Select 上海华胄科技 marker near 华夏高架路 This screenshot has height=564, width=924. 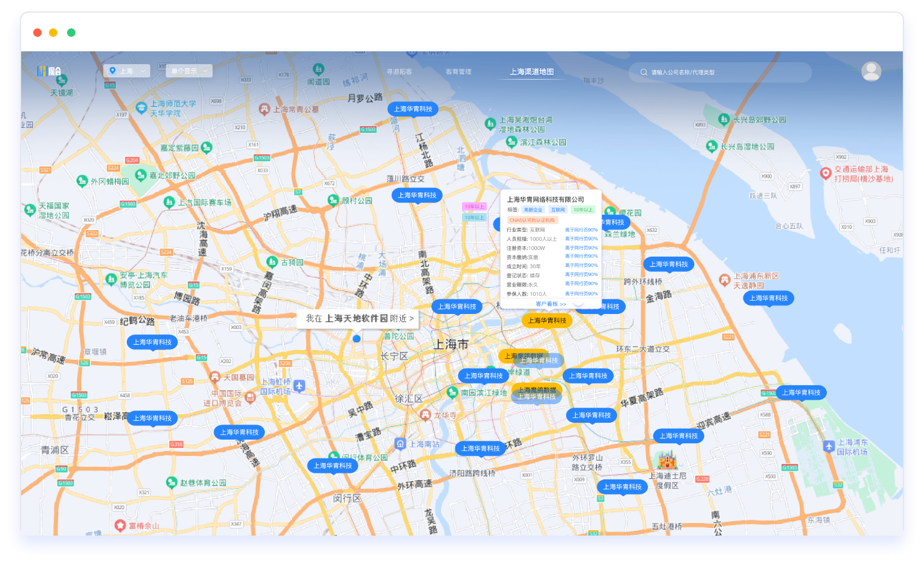pos(592,415)
